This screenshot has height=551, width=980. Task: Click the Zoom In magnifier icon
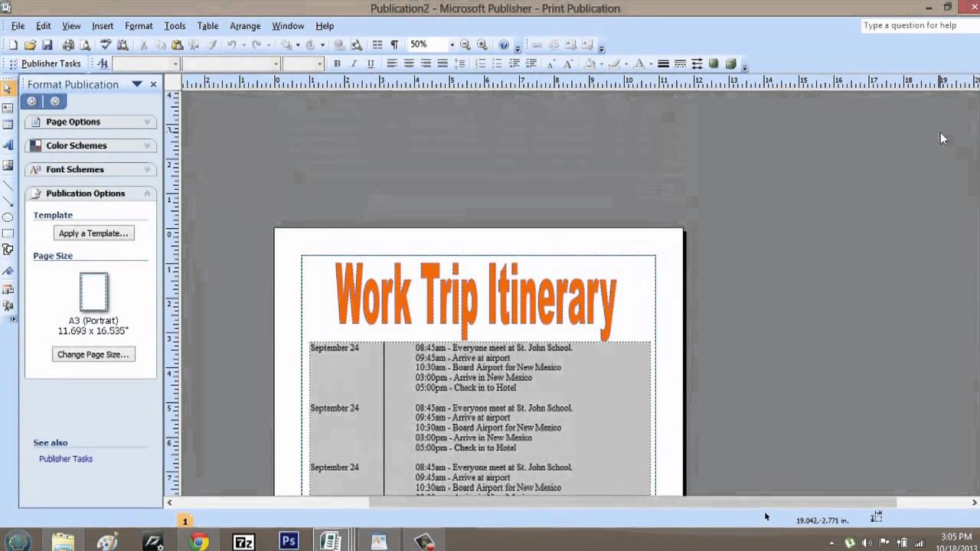[482, 45]
